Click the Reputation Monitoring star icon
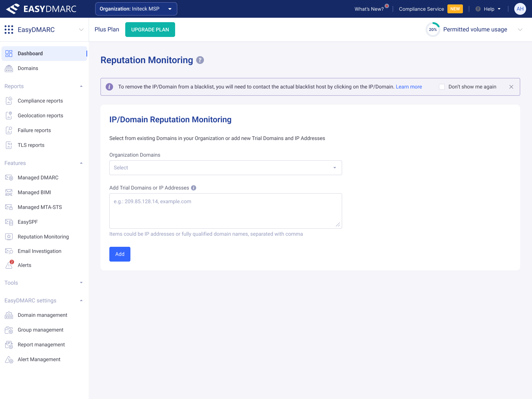This screenshot has width=532, height=399. (x=9, y=236)
